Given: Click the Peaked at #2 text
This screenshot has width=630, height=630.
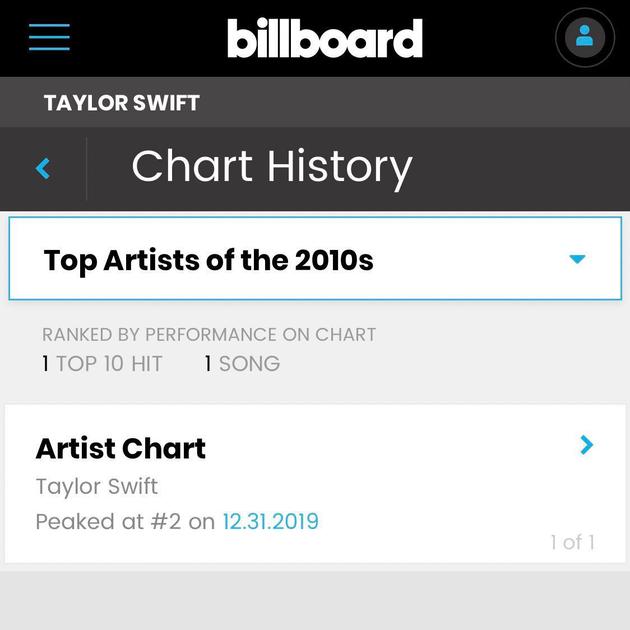Looking at the screenshot, I should pyautogui.click(x=108, y=521).
